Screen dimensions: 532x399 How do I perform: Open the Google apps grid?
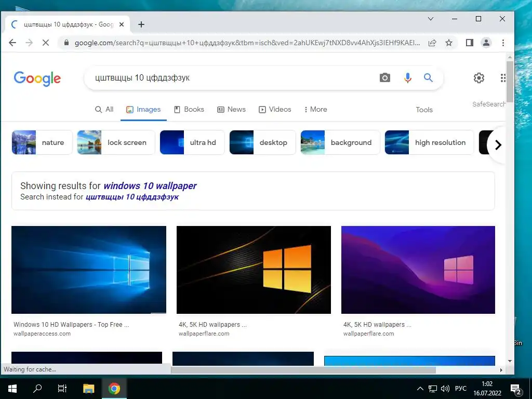pyautogui.click(x=503, y=78)
